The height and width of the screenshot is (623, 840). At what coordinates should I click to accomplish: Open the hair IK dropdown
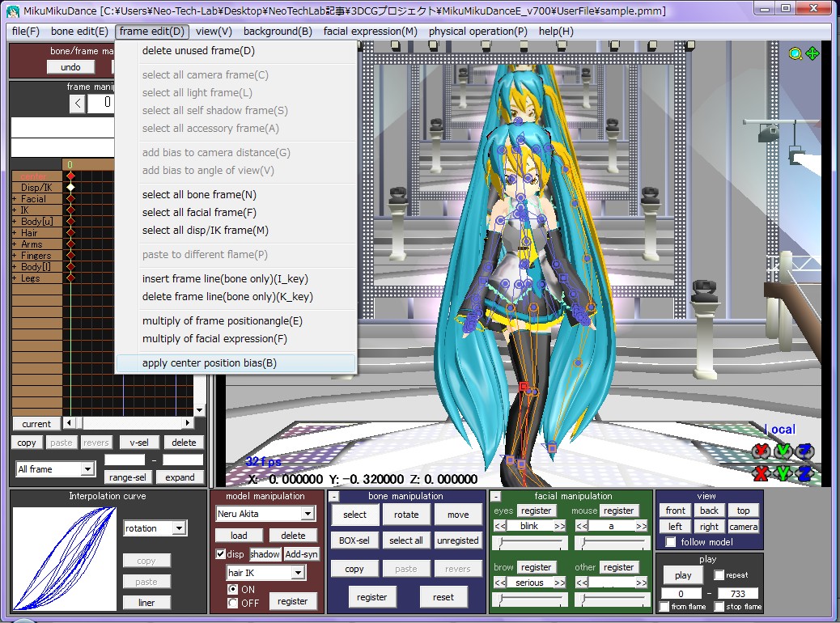pyautogui.click(x=299, y=573)
